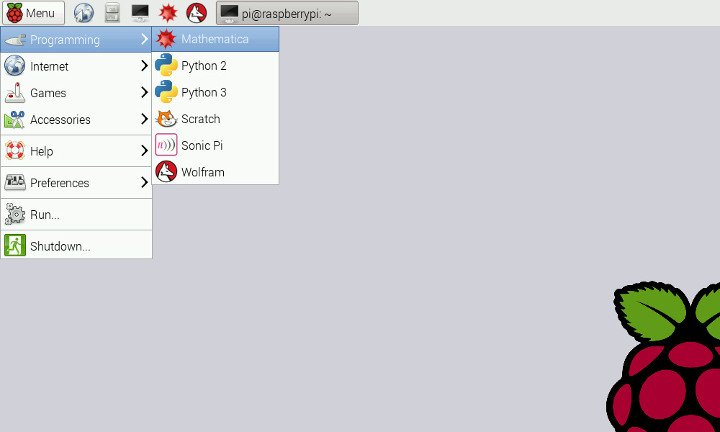Launch Wolfram from taskbar wolf icon
This screenshot has width=720, height=432.
(197, 13)
